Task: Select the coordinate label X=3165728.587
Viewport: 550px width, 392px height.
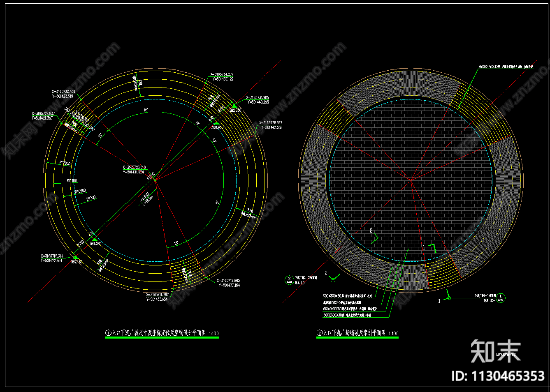Action: click(x=271, y=123)
